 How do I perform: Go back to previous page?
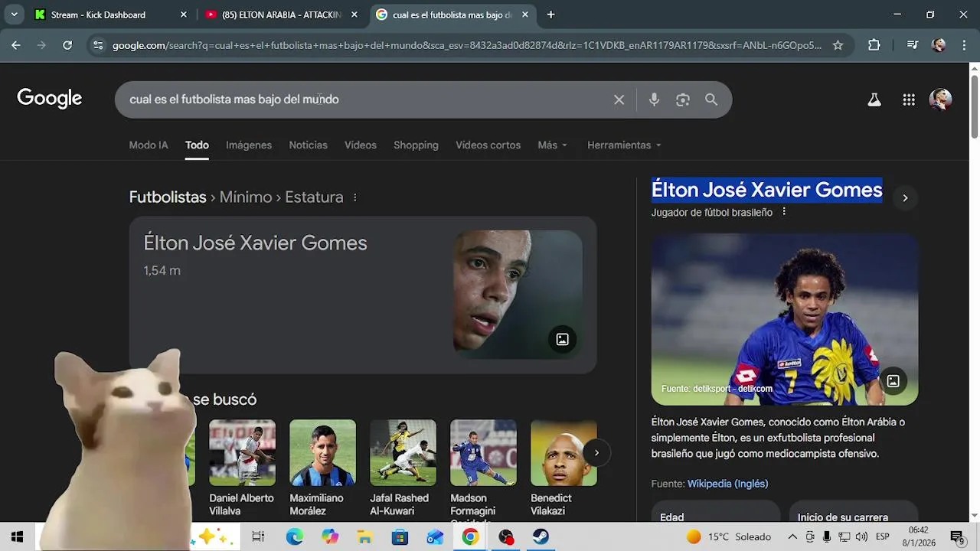click(16, 45)
